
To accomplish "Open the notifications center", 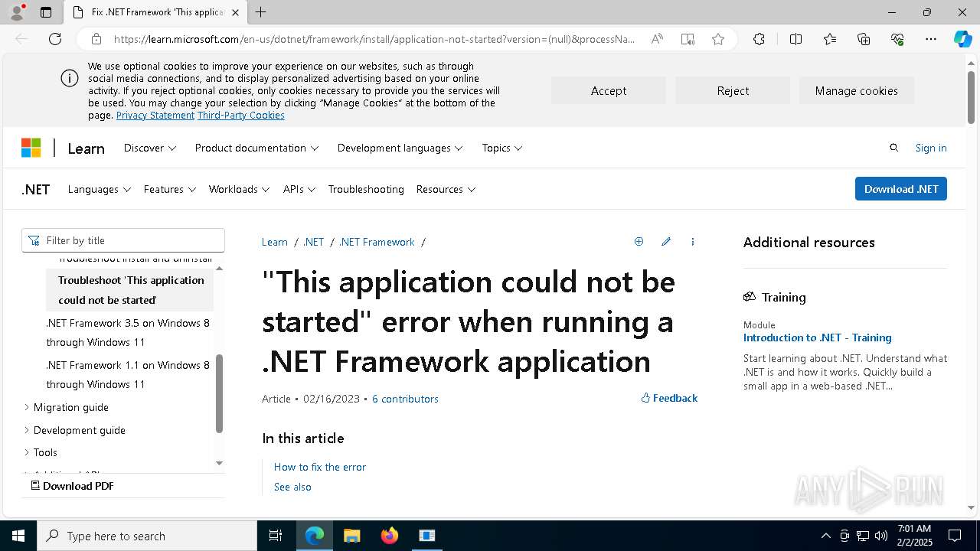I will (x=955, y=536).
